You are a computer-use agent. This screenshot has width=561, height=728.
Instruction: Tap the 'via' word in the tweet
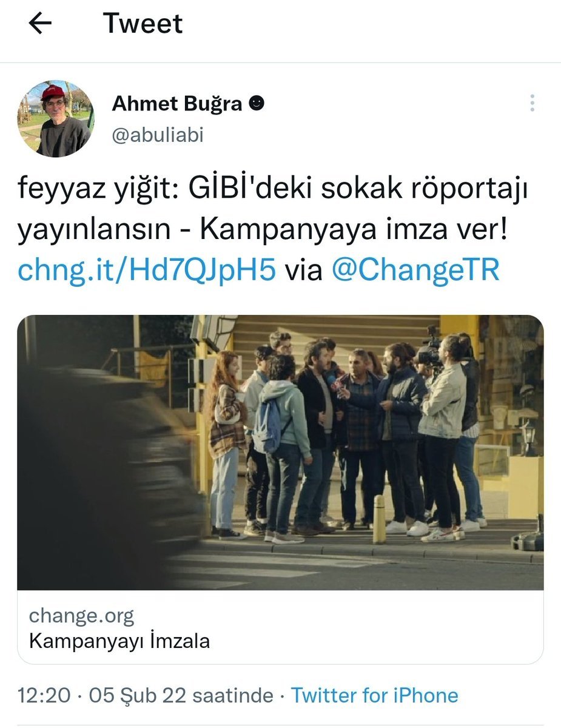tap(303, 271)
